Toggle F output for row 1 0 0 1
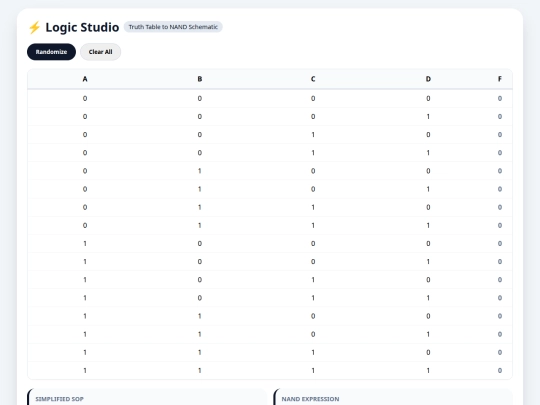The height and width of the screenshot is (405, 540). 499,262
